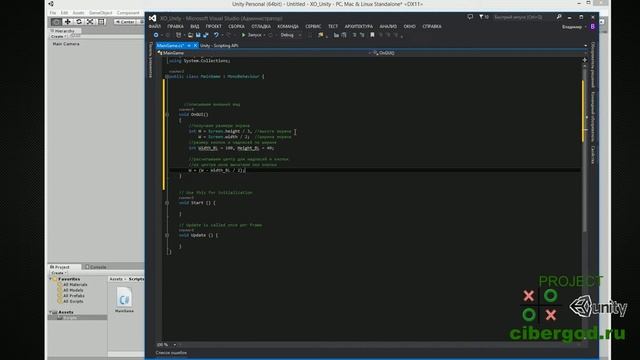Image resolution: width=640 pixels, height=360 pixels.
Task: Open the Hierarchy panel Create dropdown
Action: coord(58,36)
